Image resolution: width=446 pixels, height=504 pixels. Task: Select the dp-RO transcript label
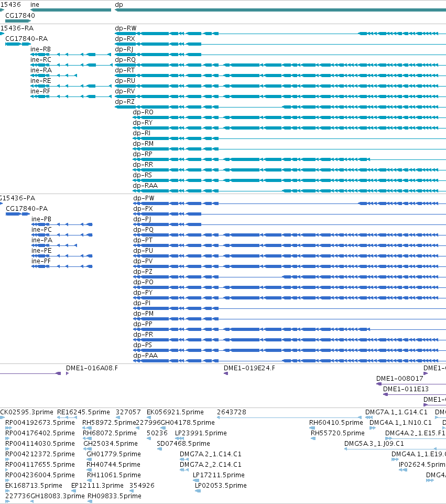[143, 112]
